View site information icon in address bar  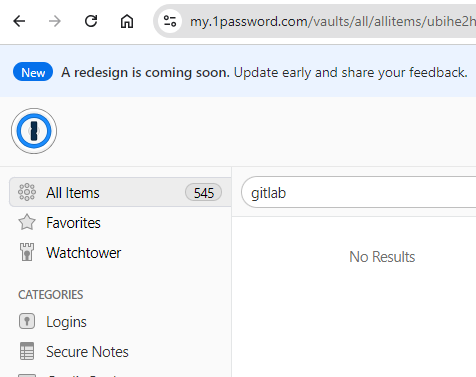point(170,21)
